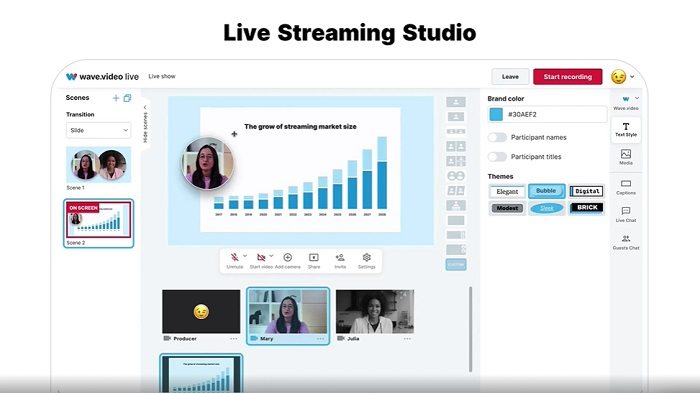Select Julia's video tile
The width and height of the screenshot is (700, 393).
[375, 311]
